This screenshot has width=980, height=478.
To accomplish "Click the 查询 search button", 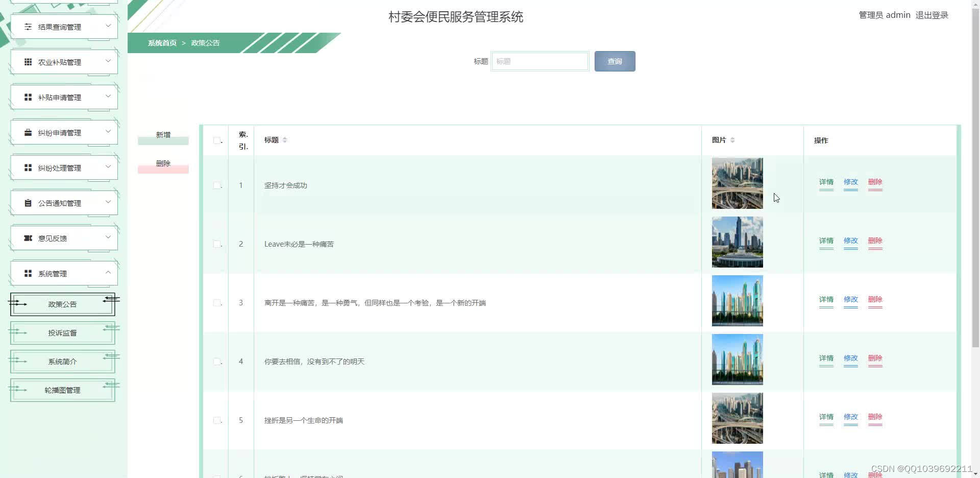I will coord(615,61).
